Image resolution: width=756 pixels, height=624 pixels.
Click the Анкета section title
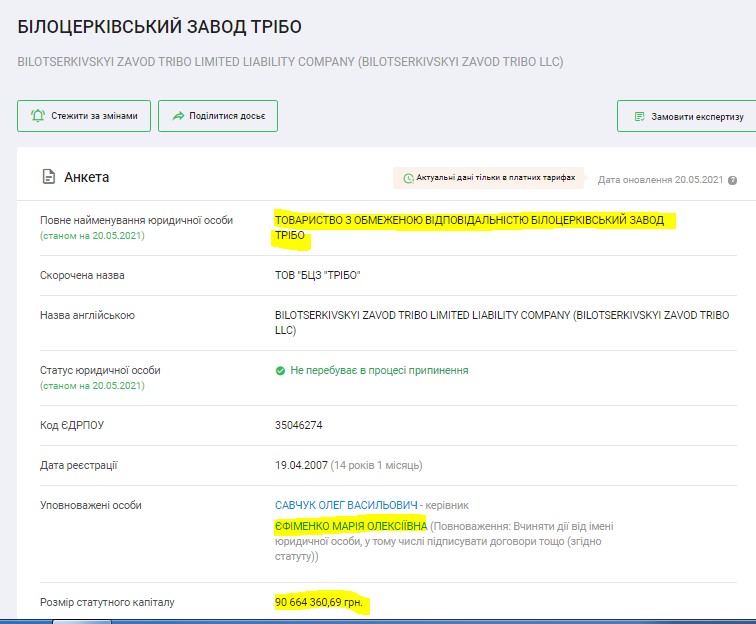pos(86,177)
